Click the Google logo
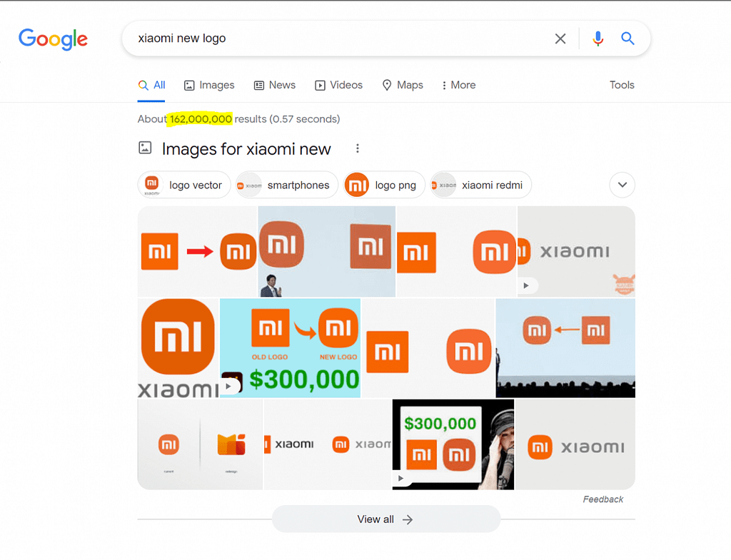The image size is (731, 560). pyautogui.click(x=53, y=39)
